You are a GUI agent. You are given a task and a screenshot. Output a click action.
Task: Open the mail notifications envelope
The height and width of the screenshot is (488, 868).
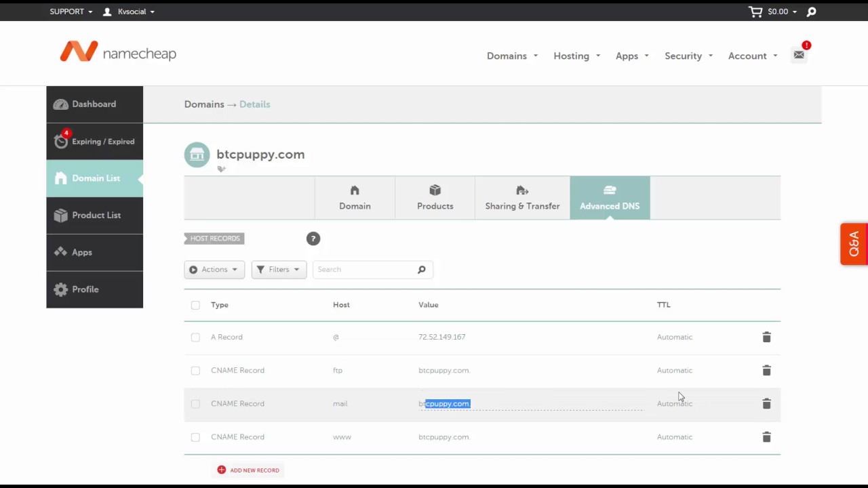[799, 55]
